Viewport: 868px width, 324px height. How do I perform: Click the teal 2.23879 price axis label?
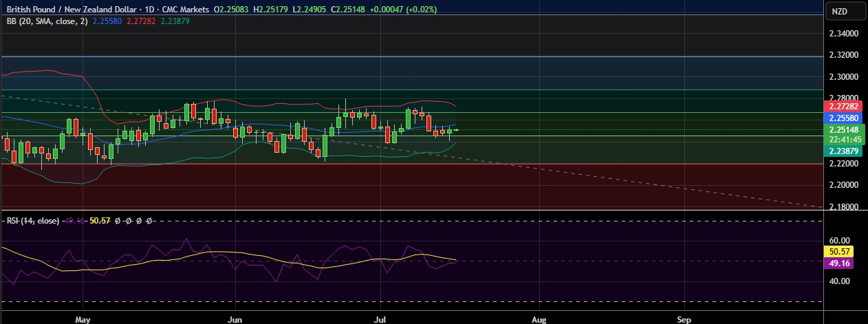pos(843,151)
